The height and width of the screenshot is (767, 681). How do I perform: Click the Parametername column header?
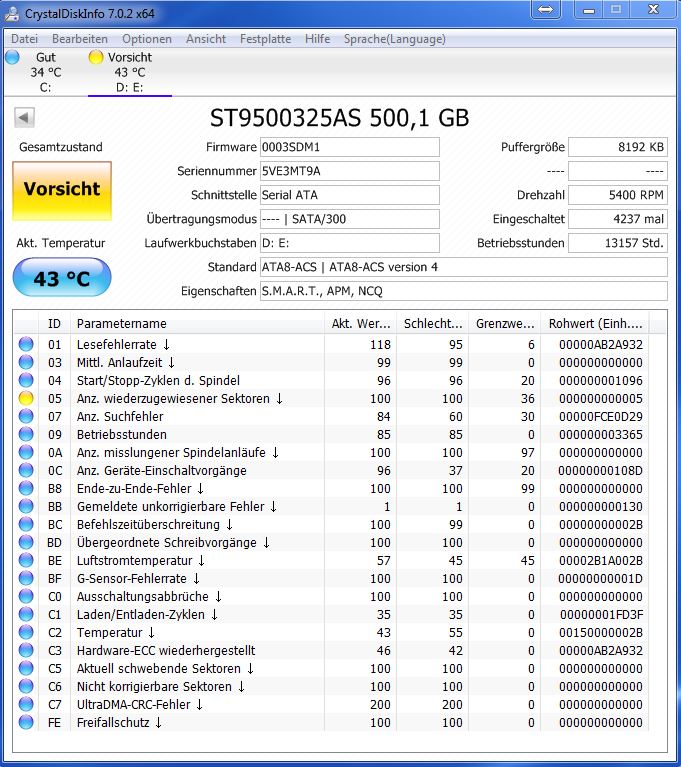tap(198, 323)
